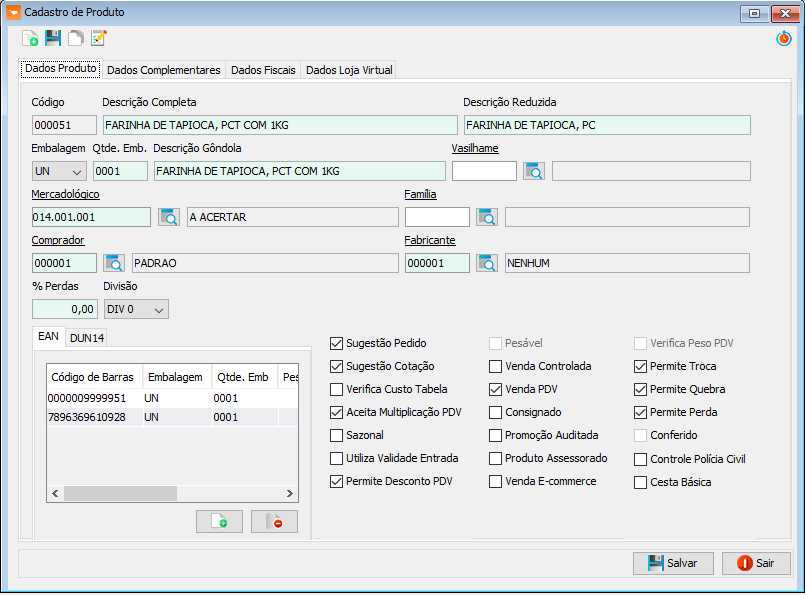The image size is (805, 595).
Task: Open the Fabricante search lookup icon
Action: click(x=487, y=263)
